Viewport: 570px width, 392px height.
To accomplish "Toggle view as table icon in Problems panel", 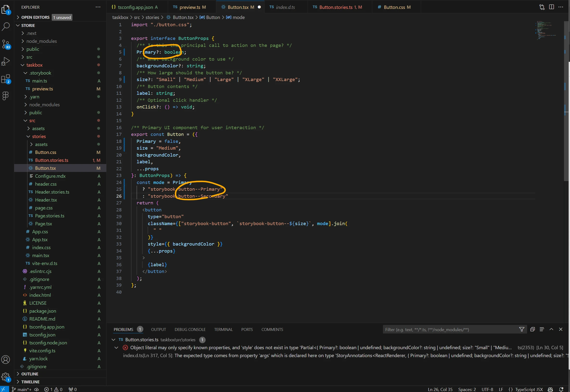I will (x=542, y=329).
